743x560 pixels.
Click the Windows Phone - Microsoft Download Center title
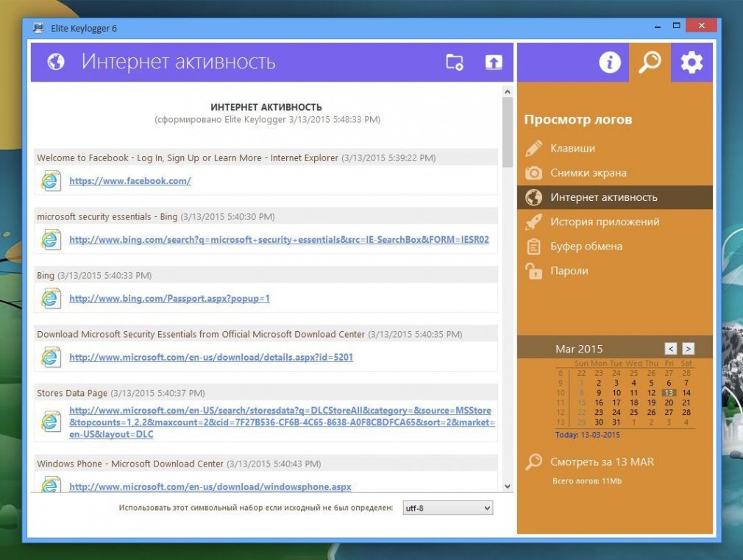(129, 464)
